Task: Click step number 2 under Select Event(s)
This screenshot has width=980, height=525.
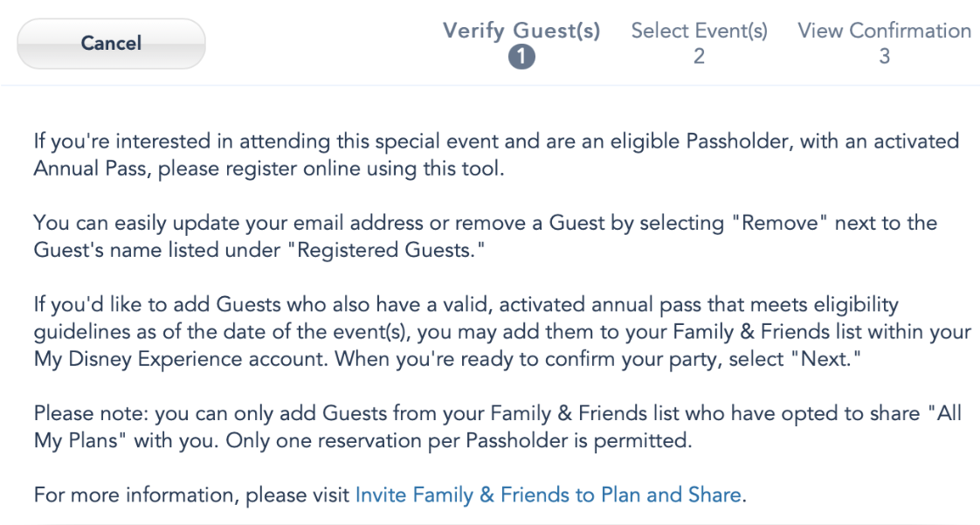Action: (699, 57)
